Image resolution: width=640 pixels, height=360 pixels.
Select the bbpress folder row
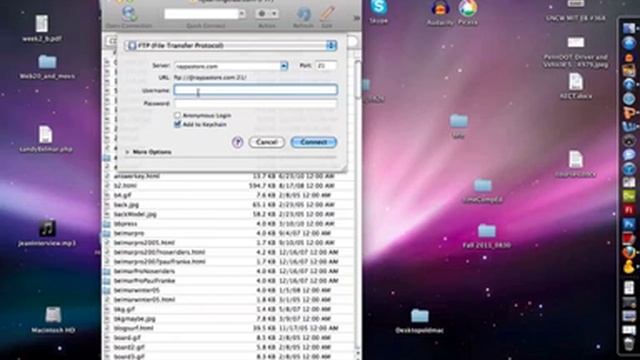(229, 224)
